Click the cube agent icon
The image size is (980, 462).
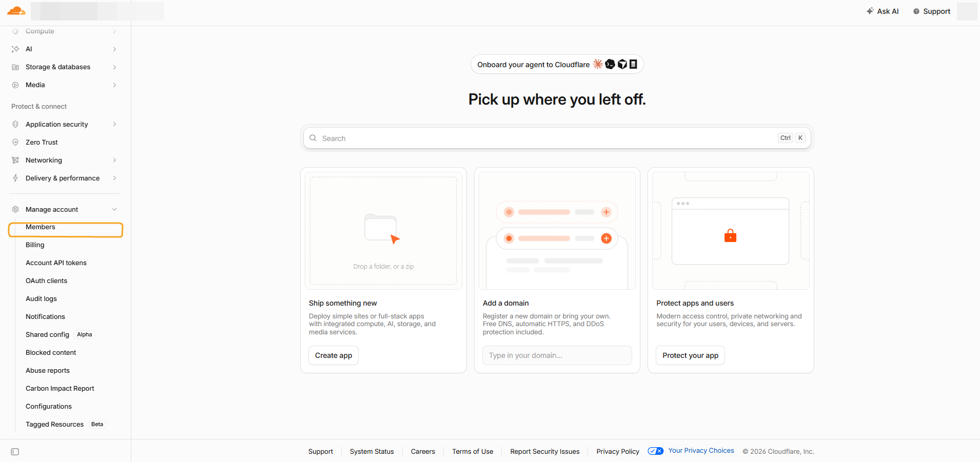coord(622,64)
